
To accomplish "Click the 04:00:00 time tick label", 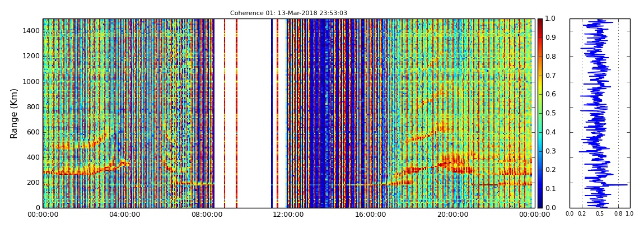I will point(124,215).
